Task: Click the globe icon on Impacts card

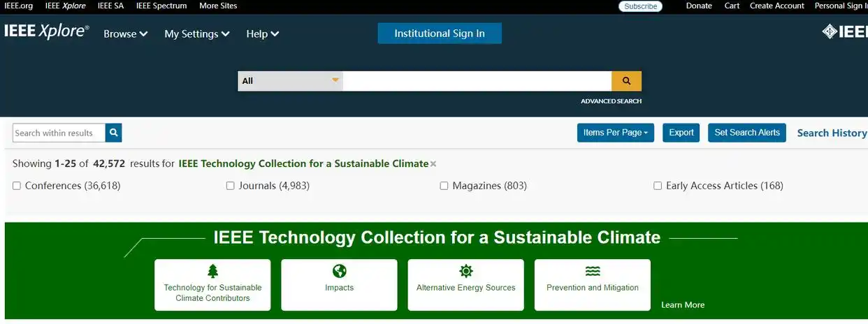Action: coord(340,271)
